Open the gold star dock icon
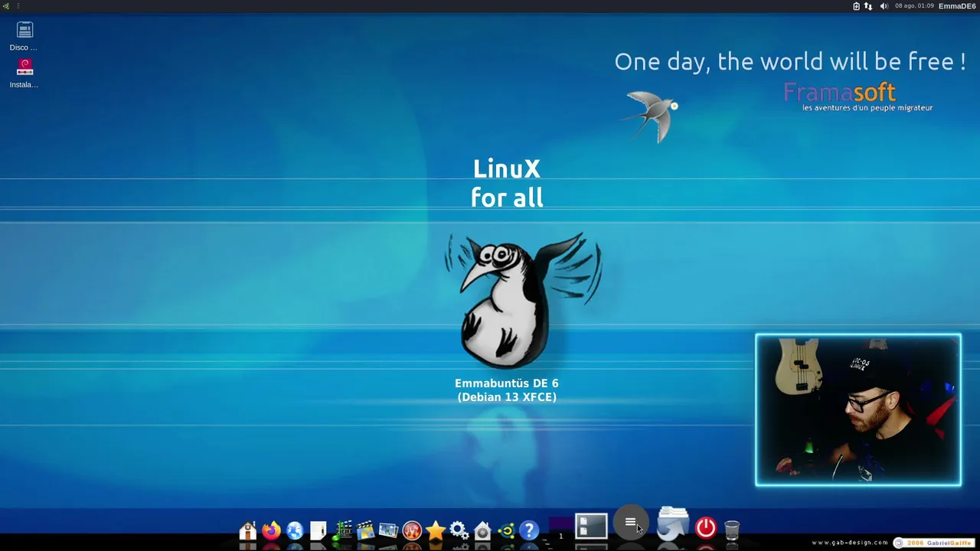 436,530
